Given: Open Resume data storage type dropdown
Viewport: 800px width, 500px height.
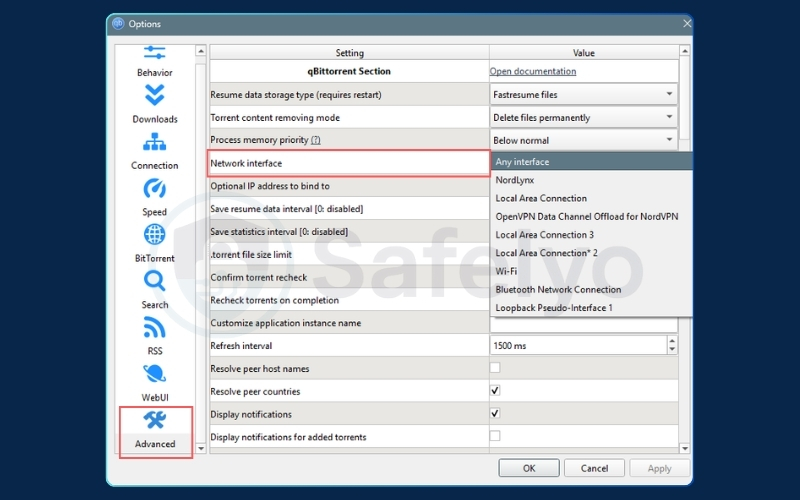Looking at the screenshot, I should [583, 94].
